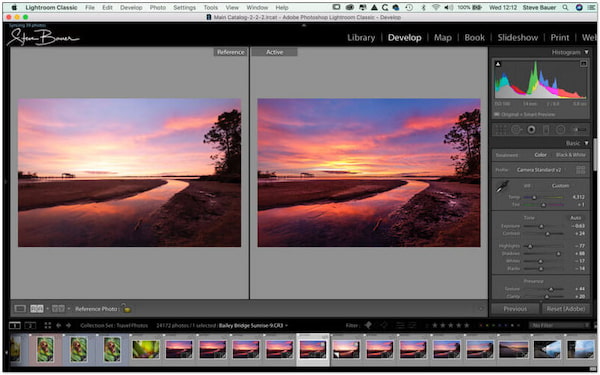Image resolution: width=600 pixels, height=375 pixels.
Task: Open Grid view from filmstrip bar
Action: pyautogui.click(x=48, y=326)
